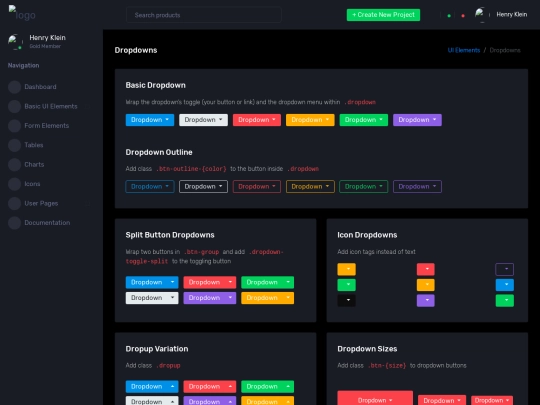The height and width of the screenshot is (405, 540).
Task: Click the circle icon next to Documentation
Action: coord(14,223)
